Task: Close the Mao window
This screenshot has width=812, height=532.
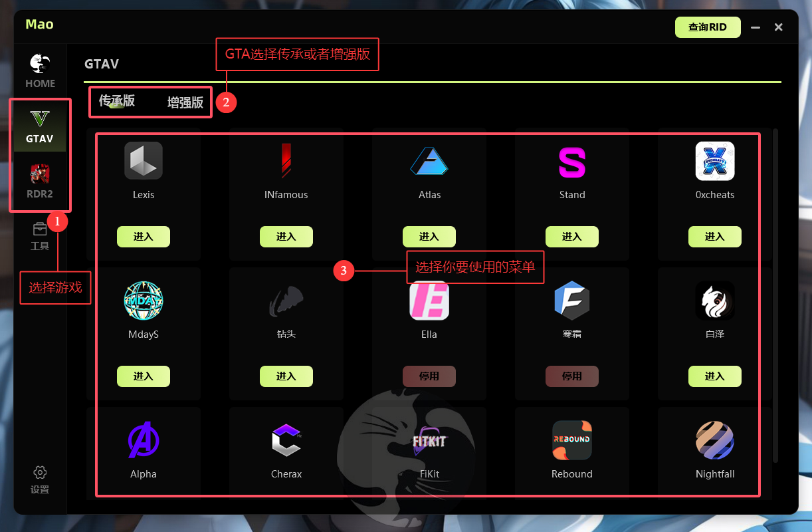Action: [x=779, y=27]
